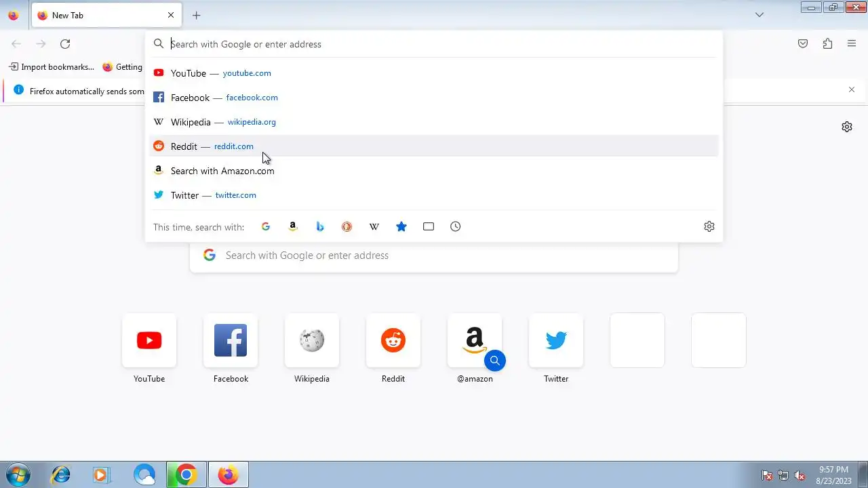Open the clock showing 9:57 PM

point(833,474)
